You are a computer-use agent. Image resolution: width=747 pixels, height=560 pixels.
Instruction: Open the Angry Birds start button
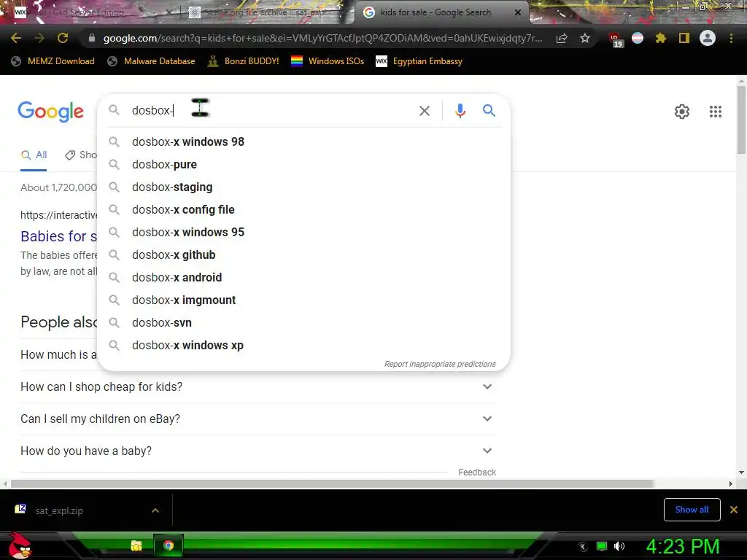click(x=20, y=546)
